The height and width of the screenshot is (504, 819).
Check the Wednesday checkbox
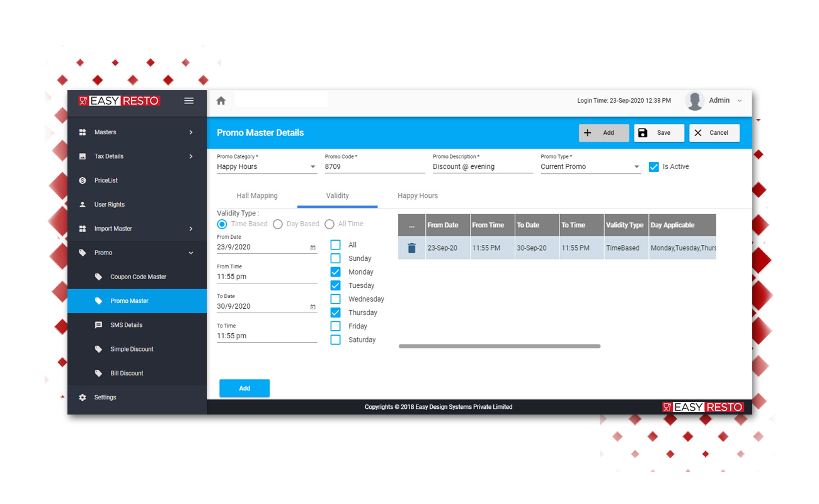[x=336, y=299]
